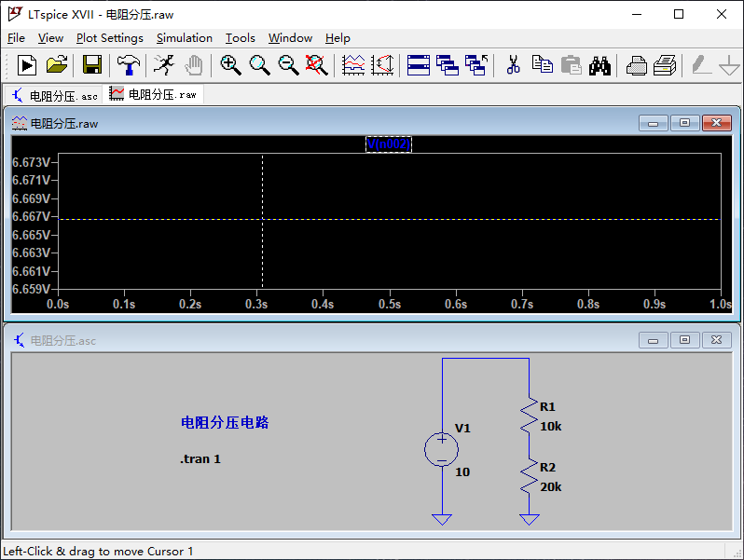Open the Plot Settings menu
744x560 pixels.
[109, 38]
